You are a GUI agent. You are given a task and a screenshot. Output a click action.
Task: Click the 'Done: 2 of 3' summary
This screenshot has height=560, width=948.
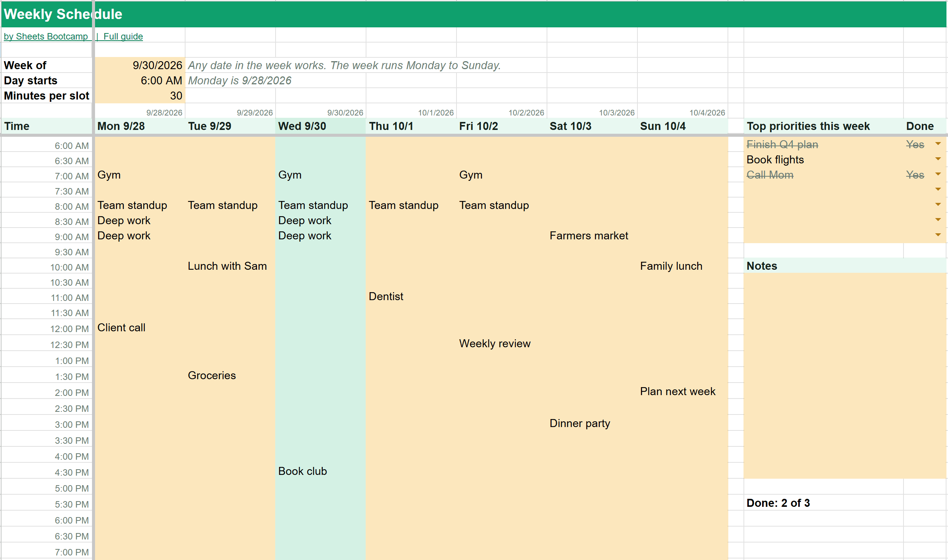pyautogui.click(x=778, y=503)
